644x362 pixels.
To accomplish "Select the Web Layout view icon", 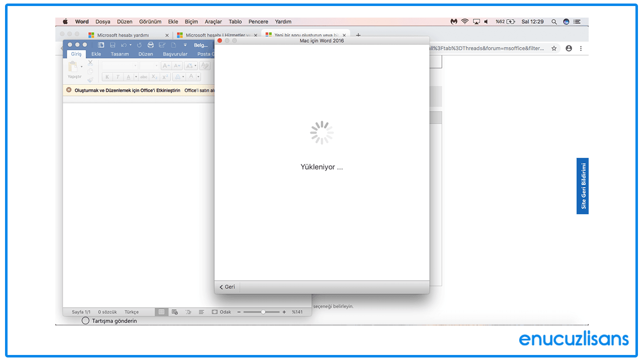I will [175, 312].
